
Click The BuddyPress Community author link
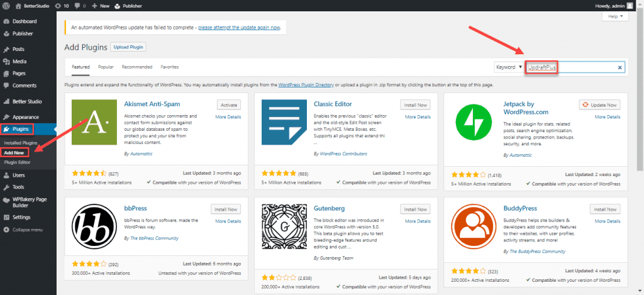pyautogui.click(x=537, y=251)
